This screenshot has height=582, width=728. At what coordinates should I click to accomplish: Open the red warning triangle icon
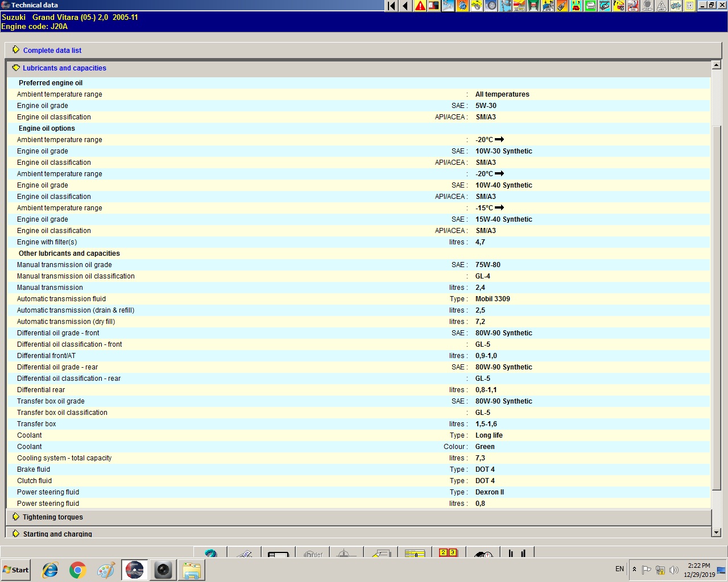[420, 6]
